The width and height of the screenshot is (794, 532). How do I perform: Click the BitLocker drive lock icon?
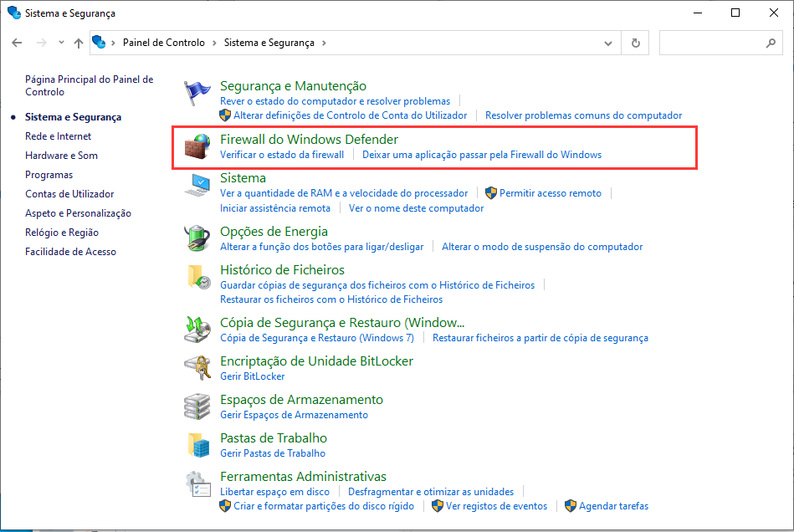[x=197, y=368]
